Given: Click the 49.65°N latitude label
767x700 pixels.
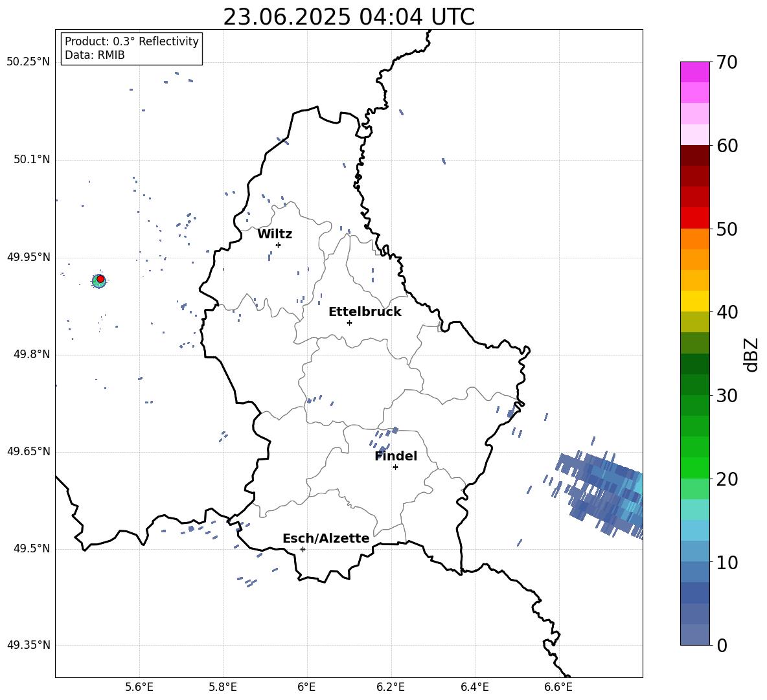Looking at the screenshot, I should 29,451.
